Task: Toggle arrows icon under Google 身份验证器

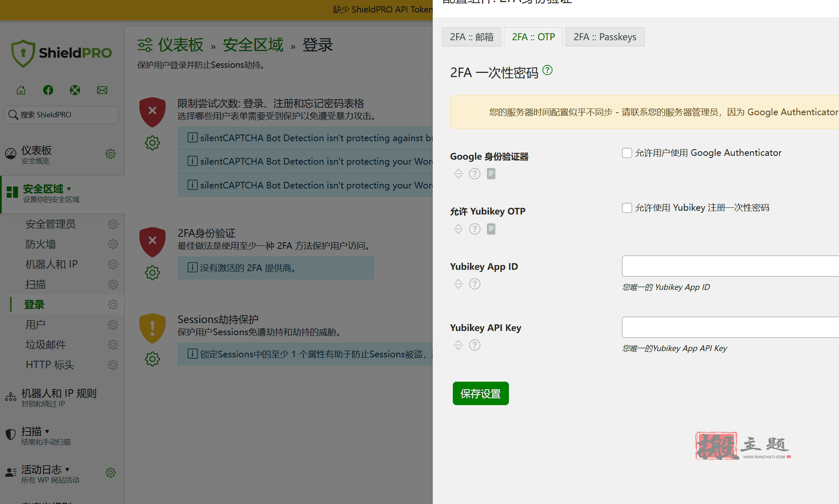Action: tap(458, 174)
